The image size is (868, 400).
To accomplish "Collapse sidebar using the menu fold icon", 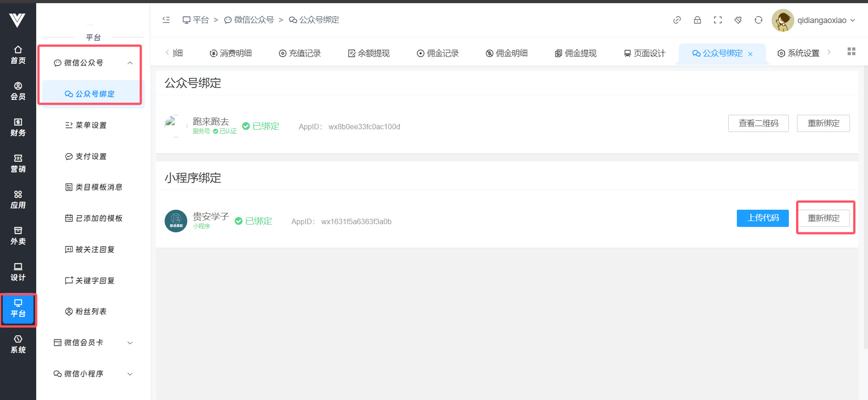I will (166, 20).
